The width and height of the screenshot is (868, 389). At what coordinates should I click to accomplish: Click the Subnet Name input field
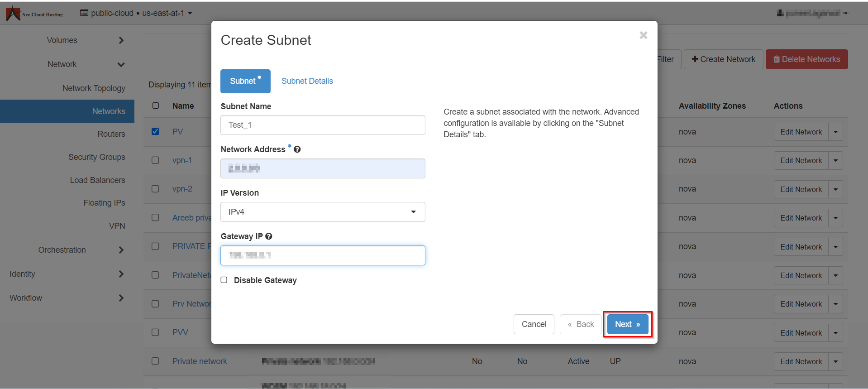click(322, 125)
